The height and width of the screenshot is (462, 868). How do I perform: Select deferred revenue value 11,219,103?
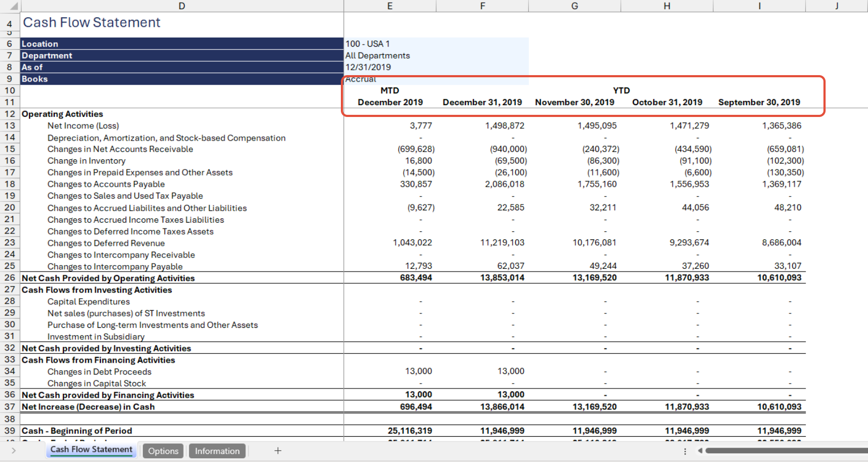[x=502, y=243]
